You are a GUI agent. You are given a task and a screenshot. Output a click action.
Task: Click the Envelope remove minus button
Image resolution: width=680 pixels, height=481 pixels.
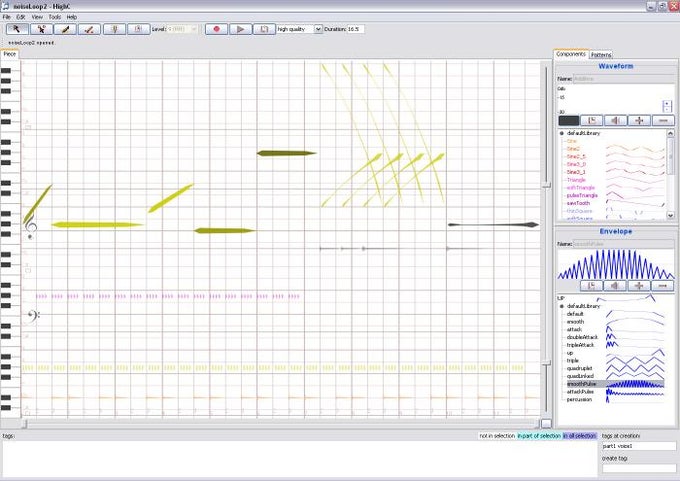click(663, 286)
